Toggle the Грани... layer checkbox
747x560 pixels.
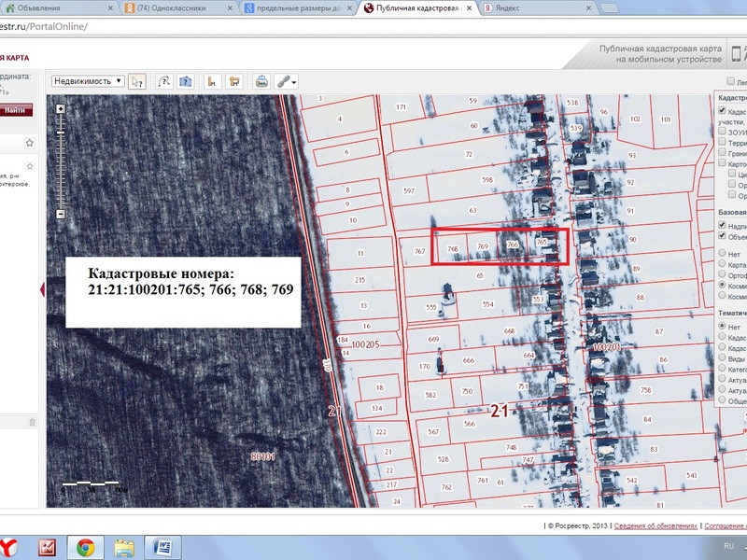click(x=722, y=152)
